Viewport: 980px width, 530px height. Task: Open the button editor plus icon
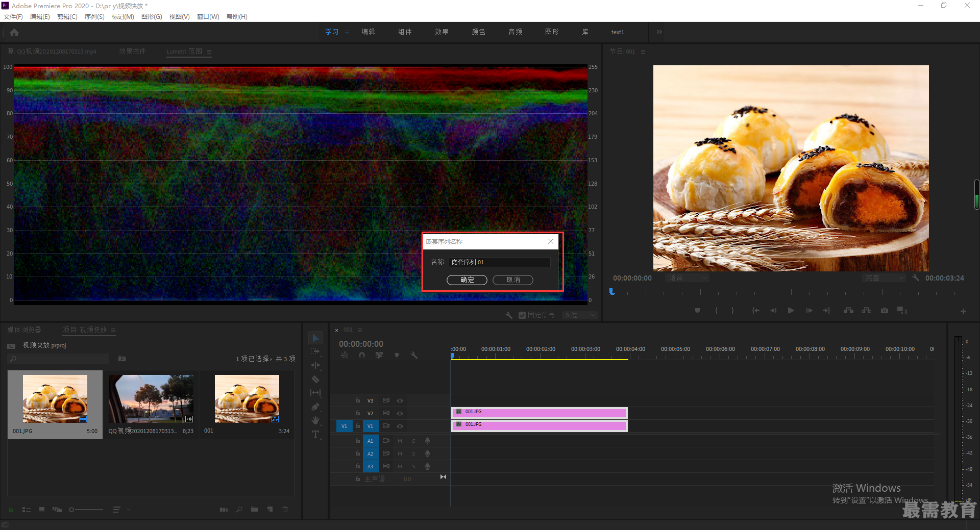click(x=963, y=311)
